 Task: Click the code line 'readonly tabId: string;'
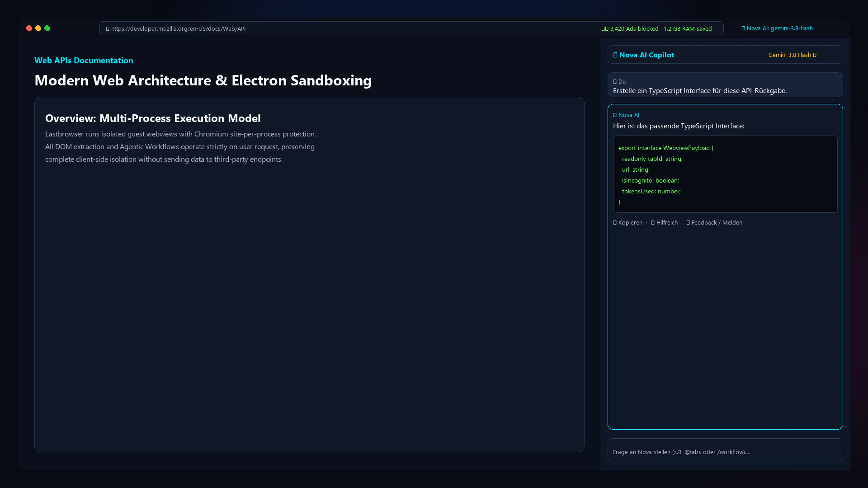pyautogui.click(x=652, y=159)
